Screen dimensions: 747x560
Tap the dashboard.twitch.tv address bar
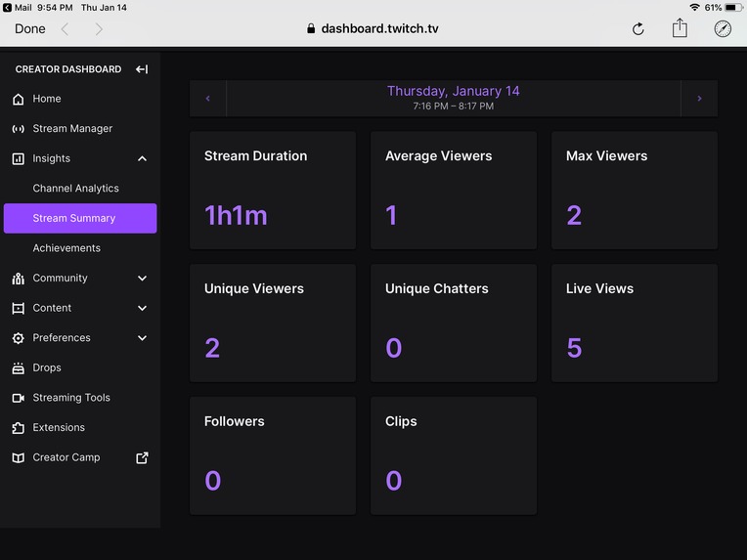coord(379,29)
